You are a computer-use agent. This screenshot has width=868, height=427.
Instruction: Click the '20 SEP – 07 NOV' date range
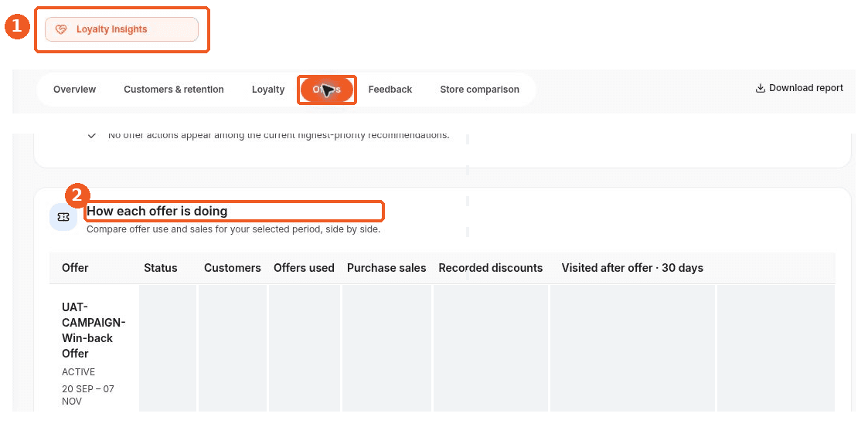point(88,395)
